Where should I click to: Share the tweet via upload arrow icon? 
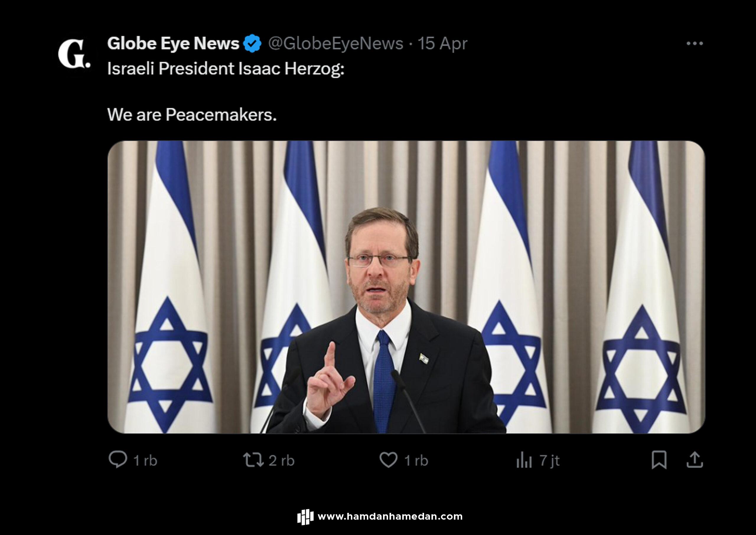[x=695, y=460]
